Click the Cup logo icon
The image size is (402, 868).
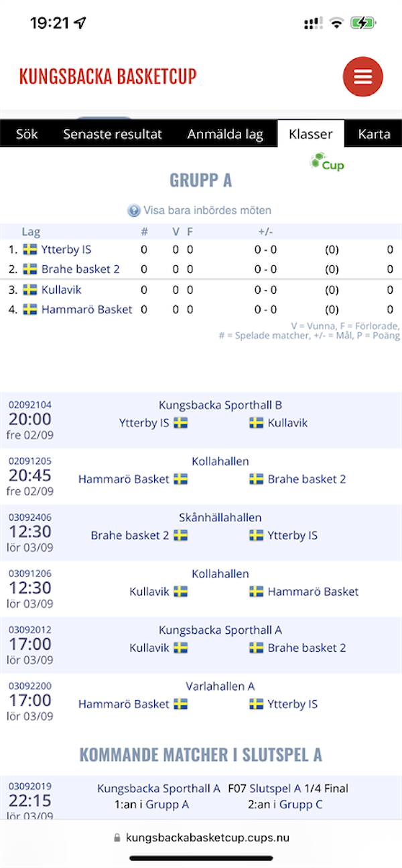click(x=327, y=163)
